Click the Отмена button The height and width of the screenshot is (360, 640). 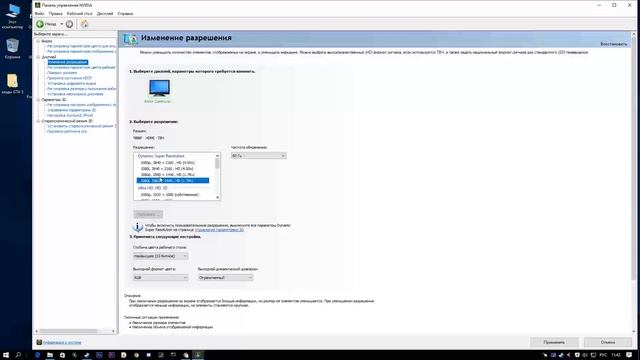[607, 342]
